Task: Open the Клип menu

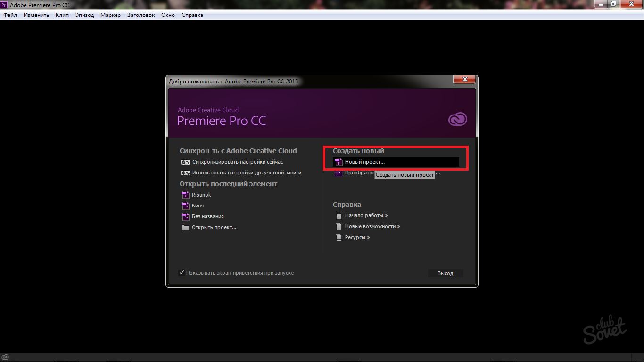Action: click(62, 15)
